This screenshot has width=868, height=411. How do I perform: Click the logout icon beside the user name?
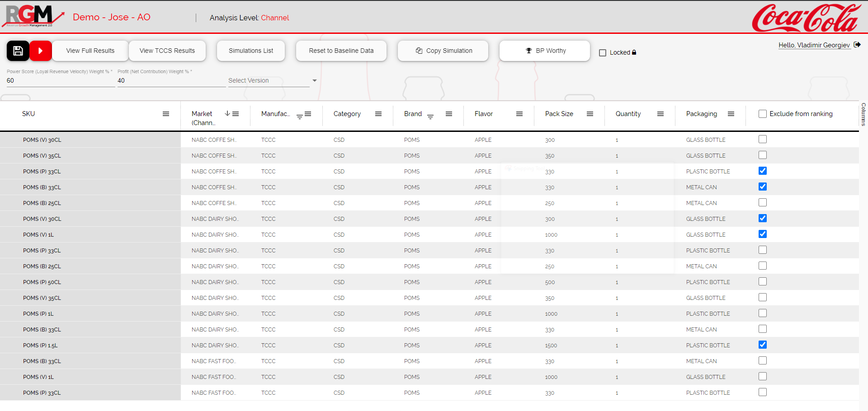pos(857,45)
